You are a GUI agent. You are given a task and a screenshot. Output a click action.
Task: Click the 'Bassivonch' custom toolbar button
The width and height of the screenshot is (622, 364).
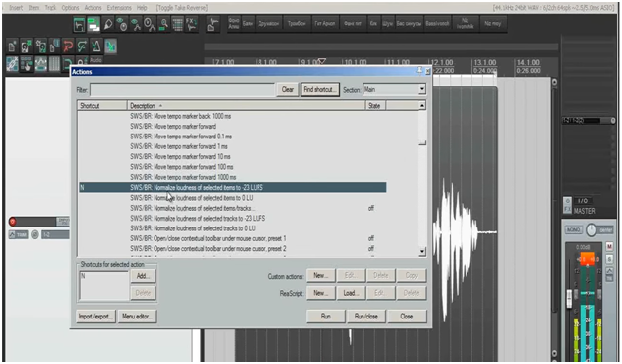437,24
